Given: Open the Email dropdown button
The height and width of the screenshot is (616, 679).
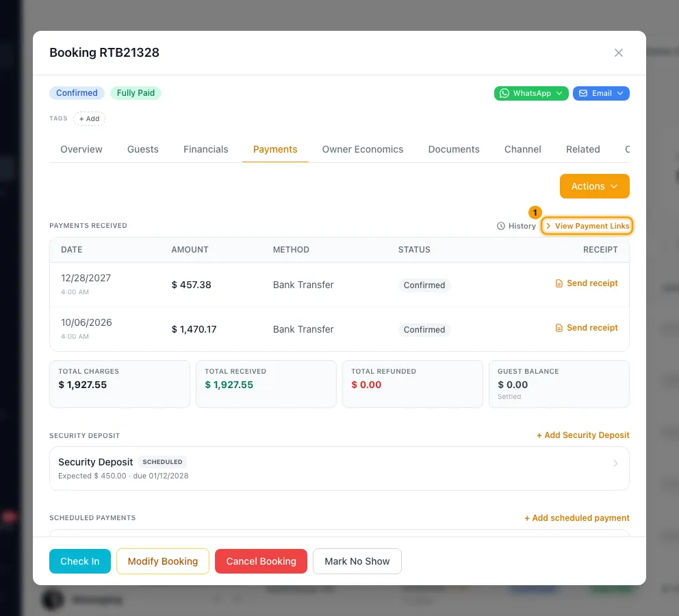Looking at the screenshot, I should (600, 94).
